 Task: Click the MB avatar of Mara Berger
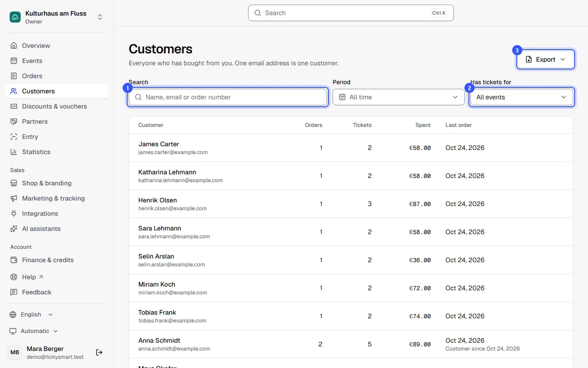15,352
